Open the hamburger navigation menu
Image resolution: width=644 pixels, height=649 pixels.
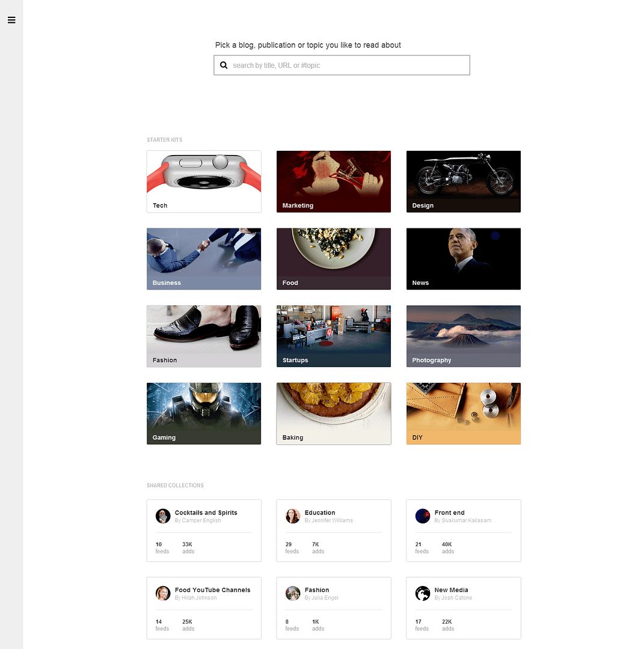(x=11, y=20)
